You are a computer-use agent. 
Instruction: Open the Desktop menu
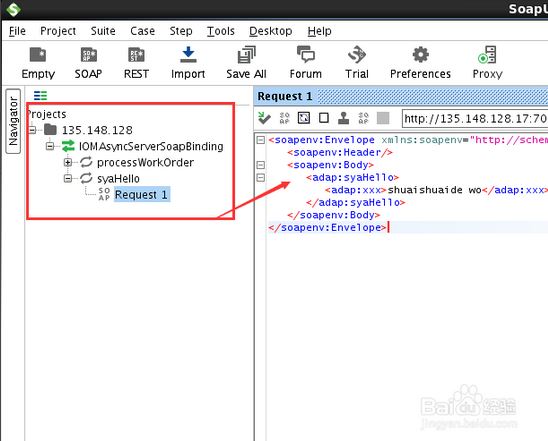(x=271, y=31)
